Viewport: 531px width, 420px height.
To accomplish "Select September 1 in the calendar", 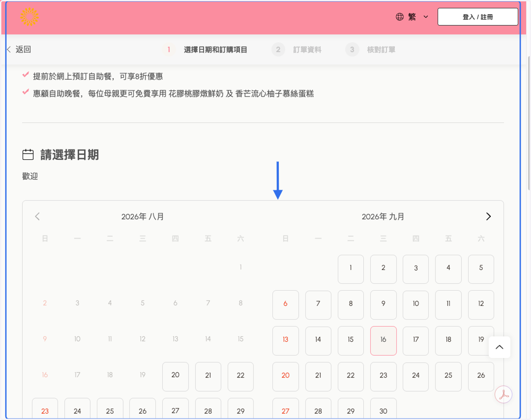I will (x=351, y=269).
